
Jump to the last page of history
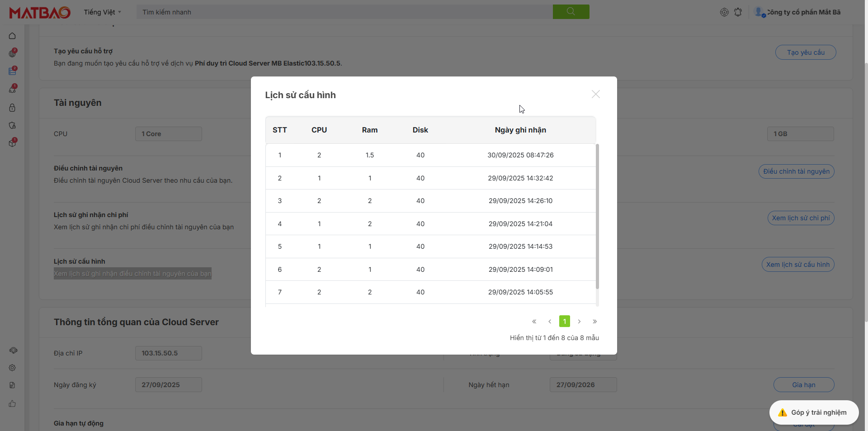(x=594, y=322)
